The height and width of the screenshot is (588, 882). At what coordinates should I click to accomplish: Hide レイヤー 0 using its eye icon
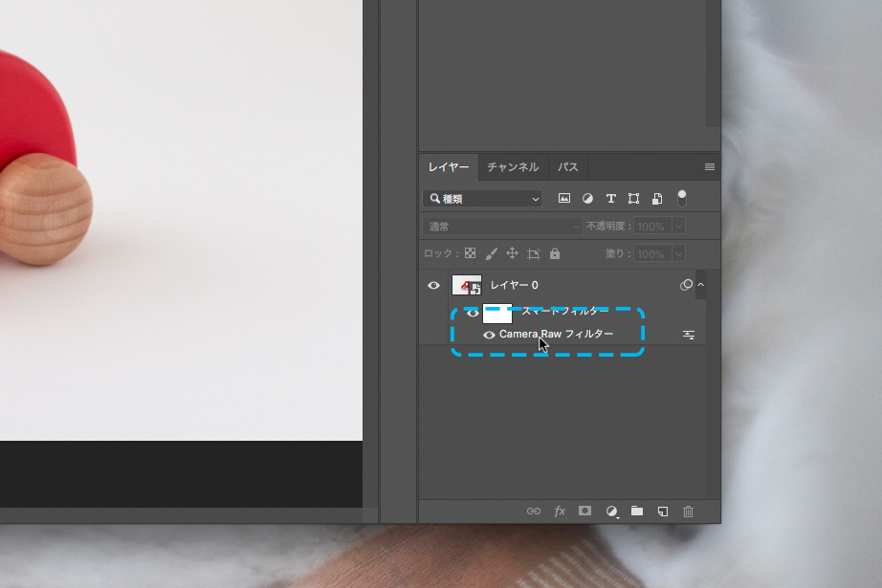433,285
